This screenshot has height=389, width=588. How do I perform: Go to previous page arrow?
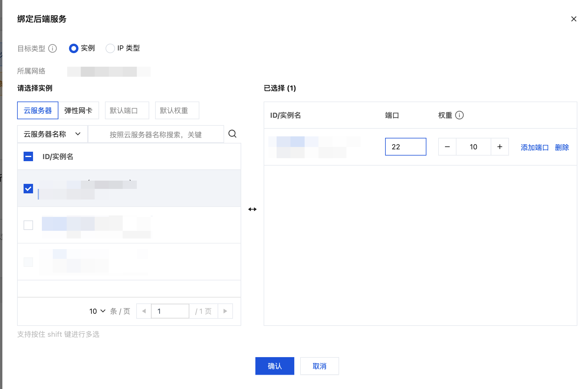pos(144,311)
